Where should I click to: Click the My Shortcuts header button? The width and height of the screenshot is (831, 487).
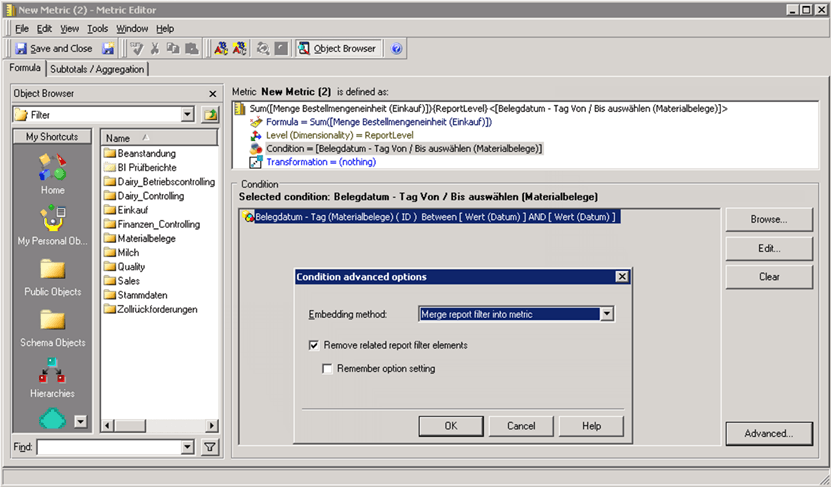(52, 137)
